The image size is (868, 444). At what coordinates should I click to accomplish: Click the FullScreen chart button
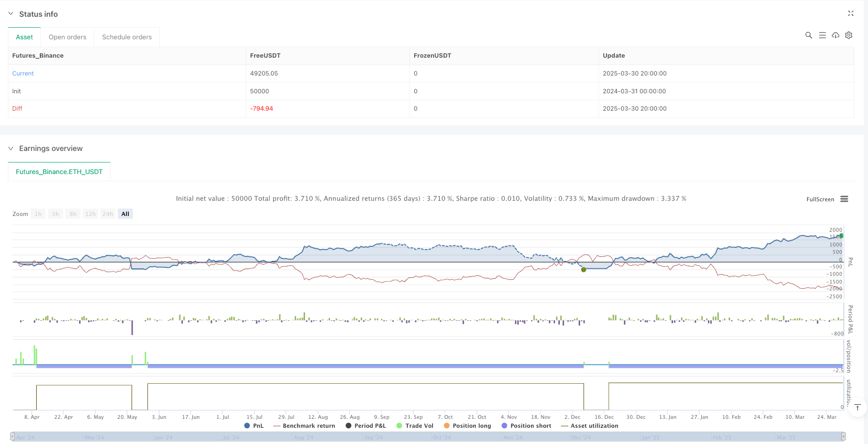point(820,199)
